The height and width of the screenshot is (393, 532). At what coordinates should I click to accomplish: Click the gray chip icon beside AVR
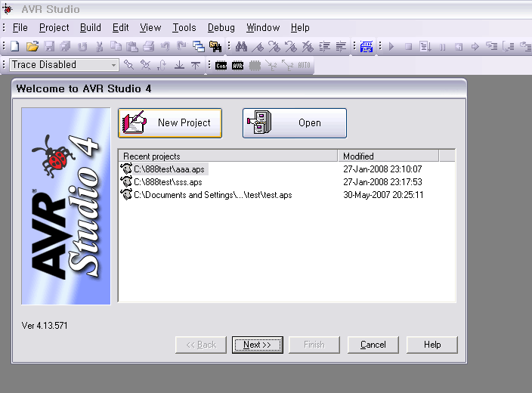pyautogui.click(x=255, y=65)
